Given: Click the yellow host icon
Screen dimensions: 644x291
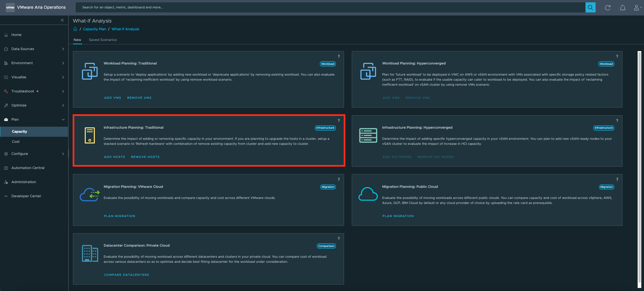Looking at the screenshot, I should pos(90,135).
